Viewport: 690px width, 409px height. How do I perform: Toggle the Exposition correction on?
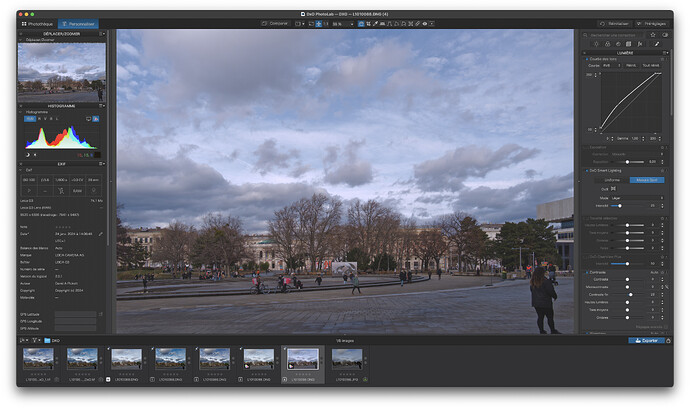click(587, 147)
